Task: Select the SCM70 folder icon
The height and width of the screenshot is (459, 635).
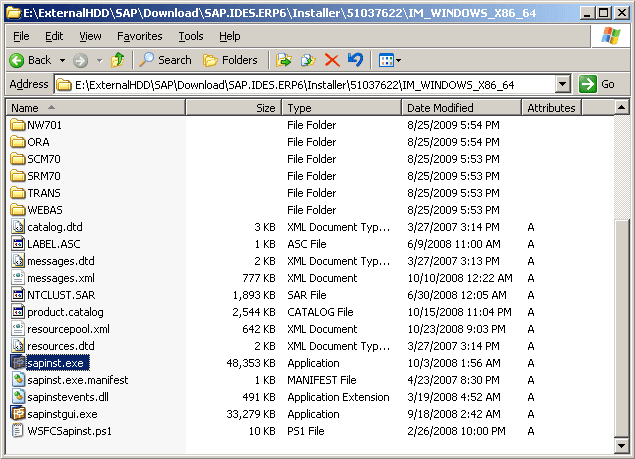Action: 17,159
